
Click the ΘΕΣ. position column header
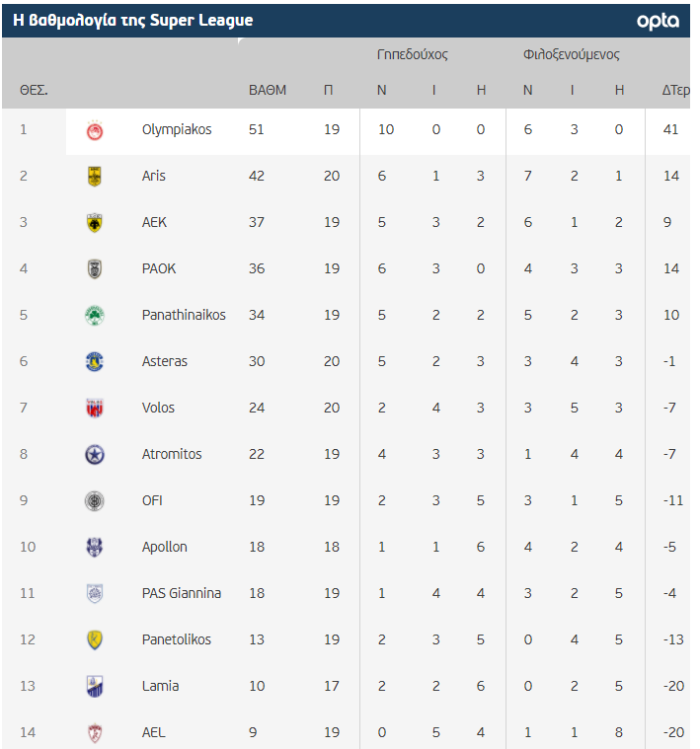pyautogui.click(x=34, y=90)
